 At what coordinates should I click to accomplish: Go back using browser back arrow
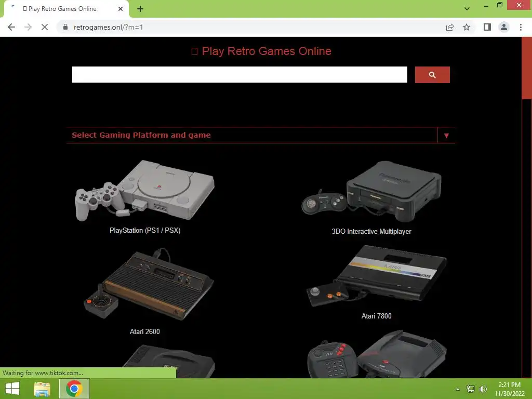pyautogui.click(x=11, y=27)
